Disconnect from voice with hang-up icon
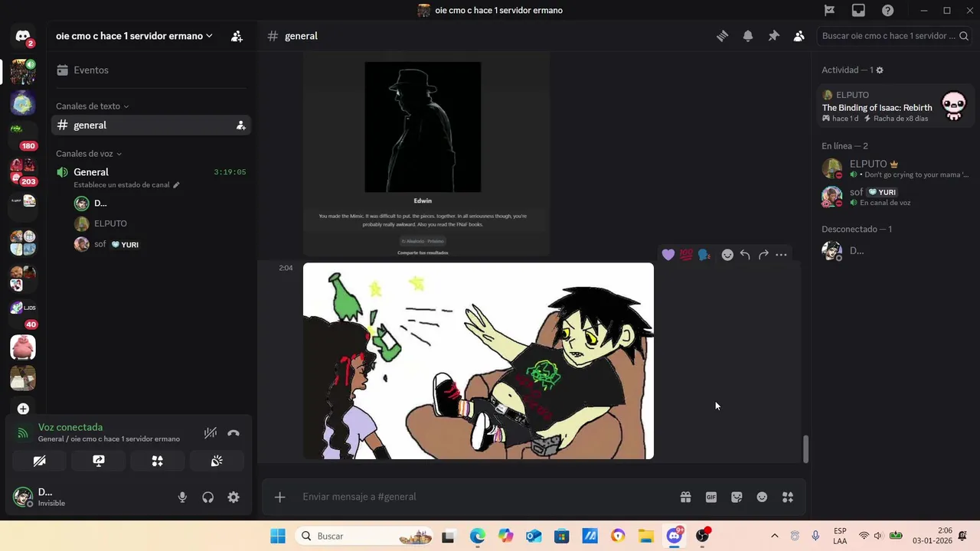 (234, 432)
